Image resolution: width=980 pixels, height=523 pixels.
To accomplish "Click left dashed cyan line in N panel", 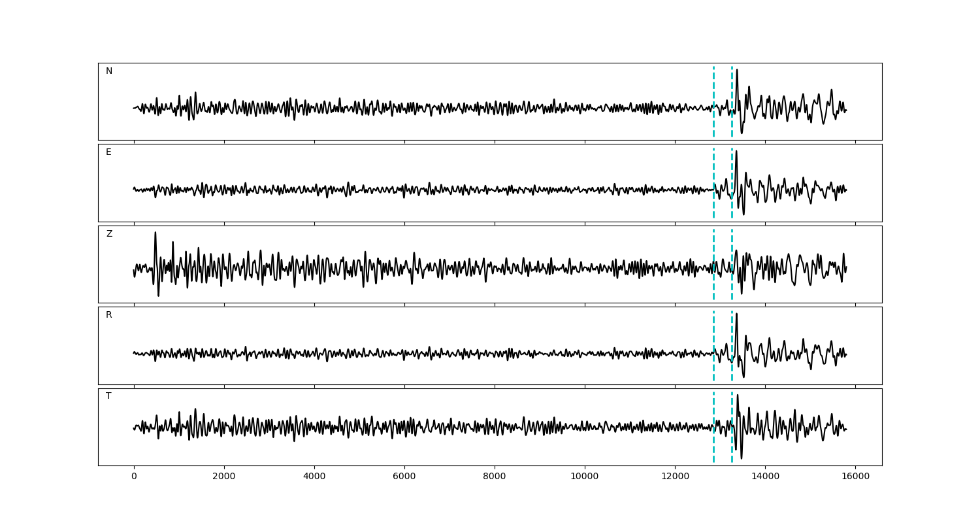I will (x=713, y=92).
